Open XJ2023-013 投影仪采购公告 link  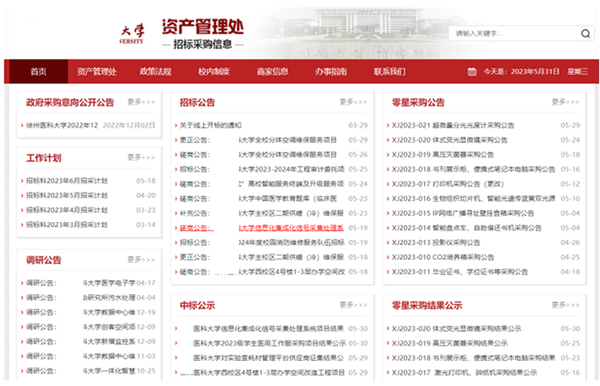point(436,243)
